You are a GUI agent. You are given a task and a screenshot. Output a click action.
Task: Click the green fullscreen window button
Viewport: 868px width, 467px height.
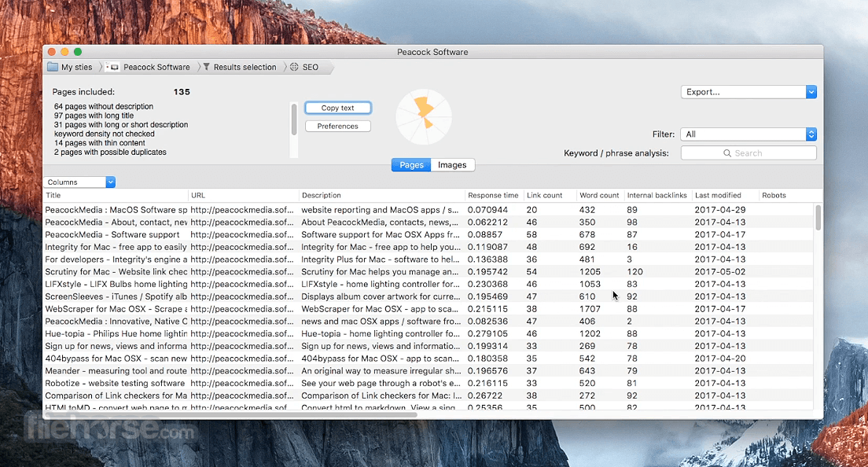[78, 52]
